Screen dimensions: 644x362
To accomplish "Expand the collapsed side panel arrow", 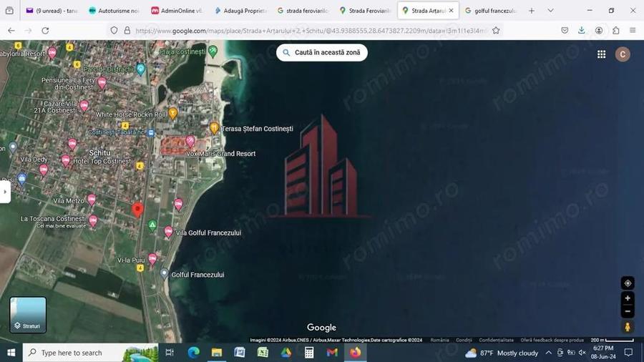I will [5, 192].
